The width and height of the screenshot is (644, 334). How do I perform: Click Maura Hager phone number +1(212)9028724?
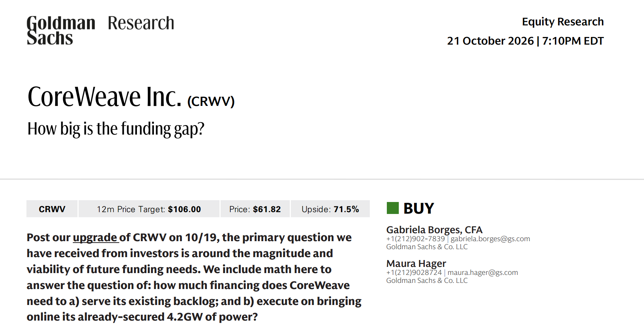(x=414, y=273)
